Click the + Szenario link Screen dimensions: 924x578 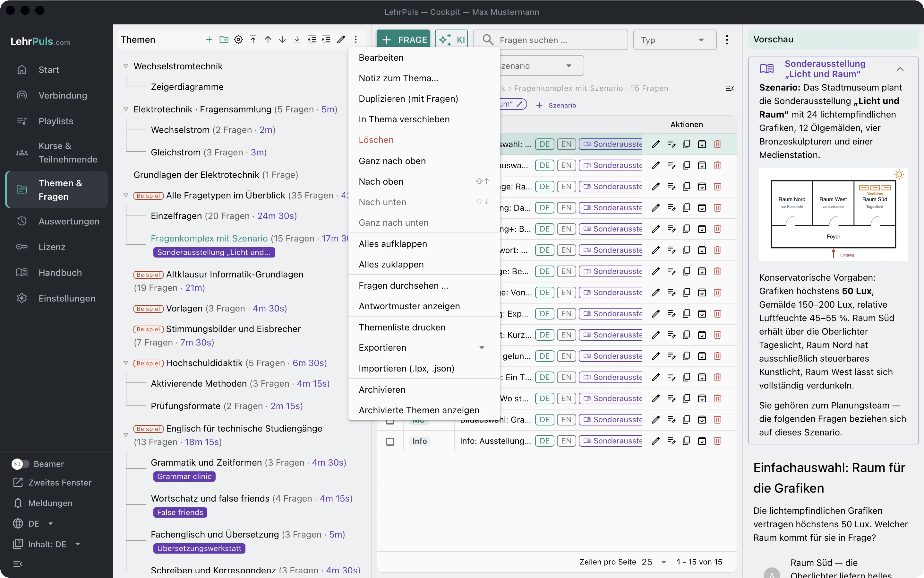coord(556,105)
